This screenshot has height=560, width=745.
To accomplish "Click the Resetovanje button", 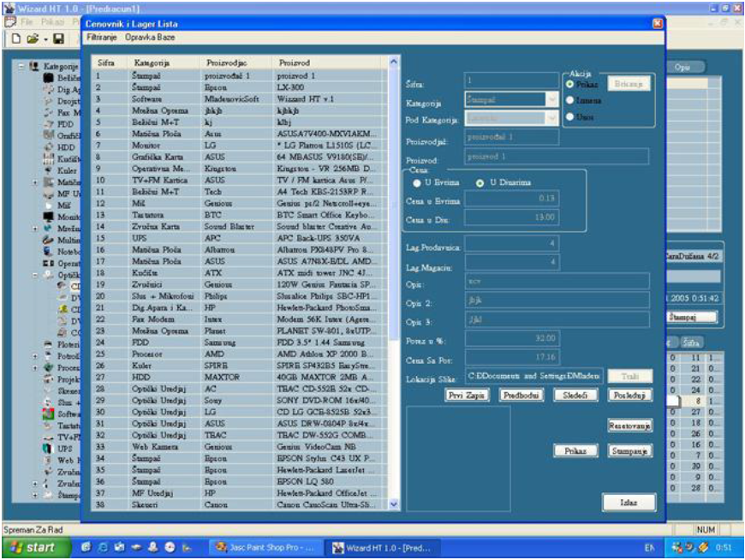I will [x=629, y=426].
